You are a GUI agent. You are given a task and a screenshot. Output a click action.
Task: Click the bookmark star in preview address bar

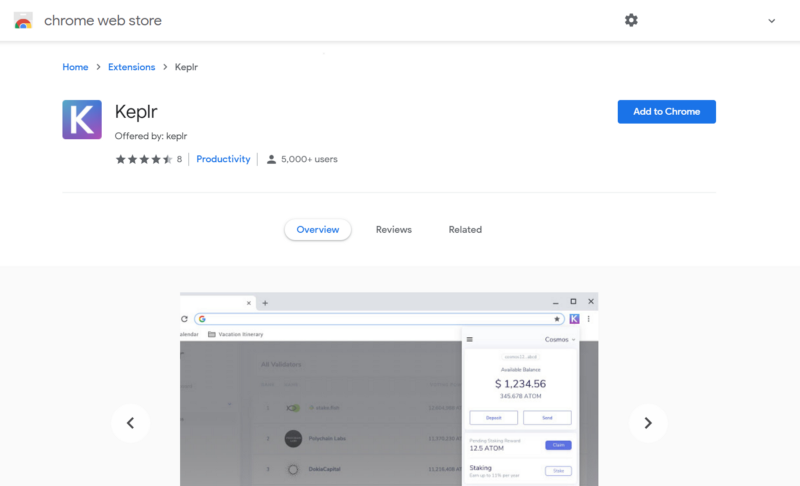[557, 319]
